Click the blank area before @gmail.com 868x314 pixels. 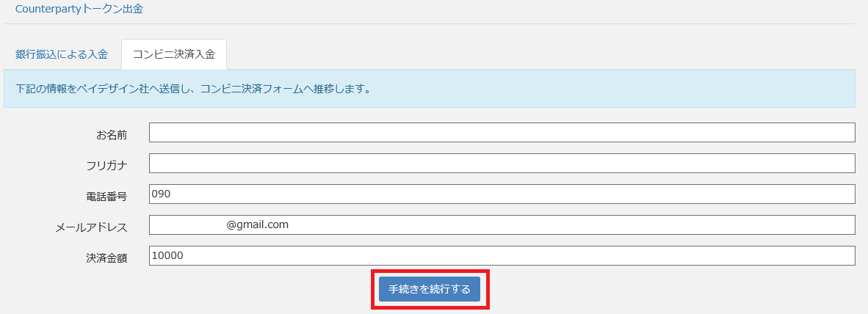point(187,224)
